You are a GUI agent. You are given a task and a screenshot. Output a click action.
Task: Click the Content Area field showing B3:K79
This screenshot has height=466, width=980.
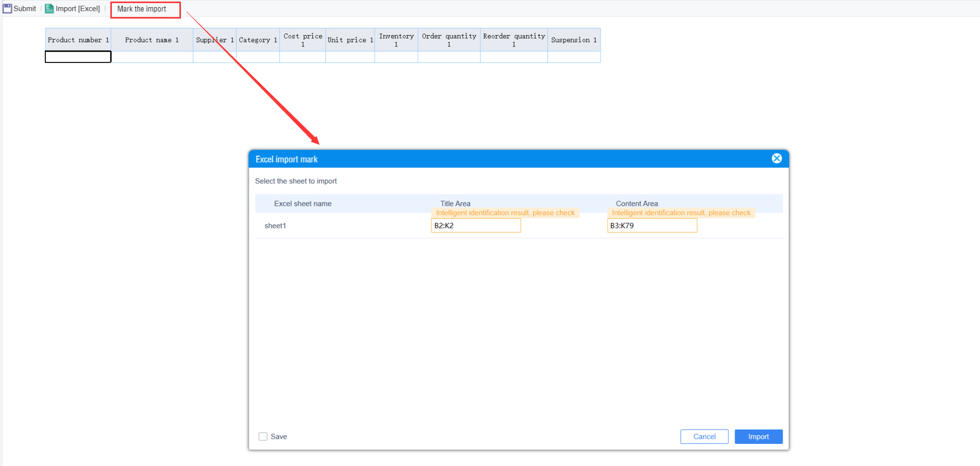(x=652, y=225)
